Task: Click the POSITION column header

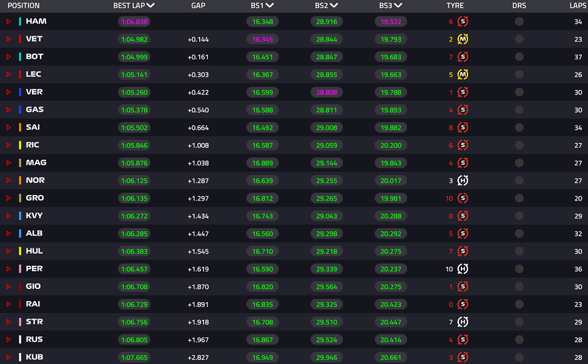Action: [x=24, y=5]
